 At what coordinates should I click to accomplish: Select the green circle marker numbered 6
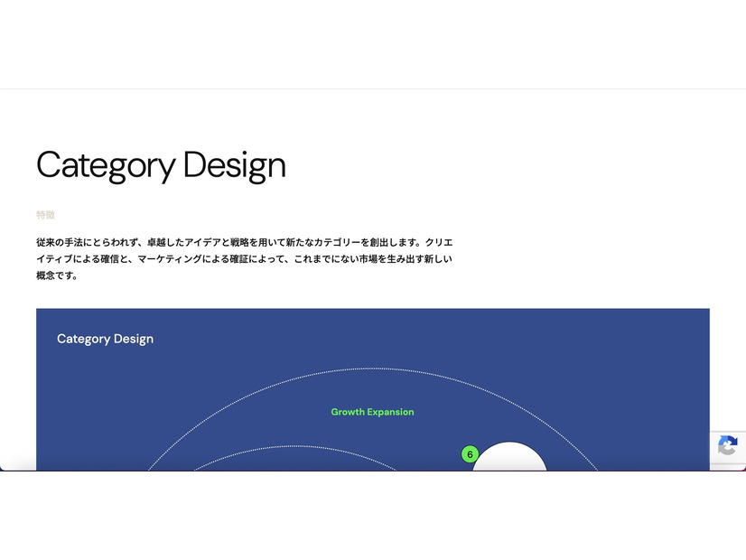point(470,454)
